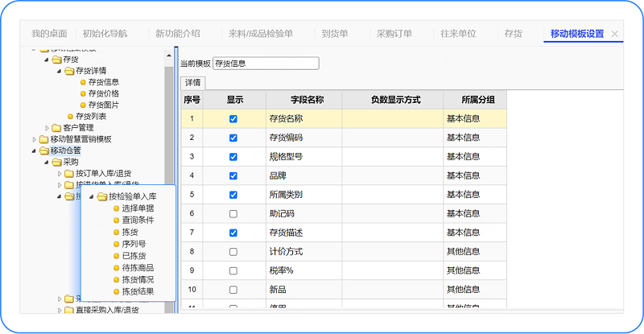The width and height of the screenshot is (644, 334).
Task: Click the 移动智慧营销模板 folder icon
Action: click(44, 140)
